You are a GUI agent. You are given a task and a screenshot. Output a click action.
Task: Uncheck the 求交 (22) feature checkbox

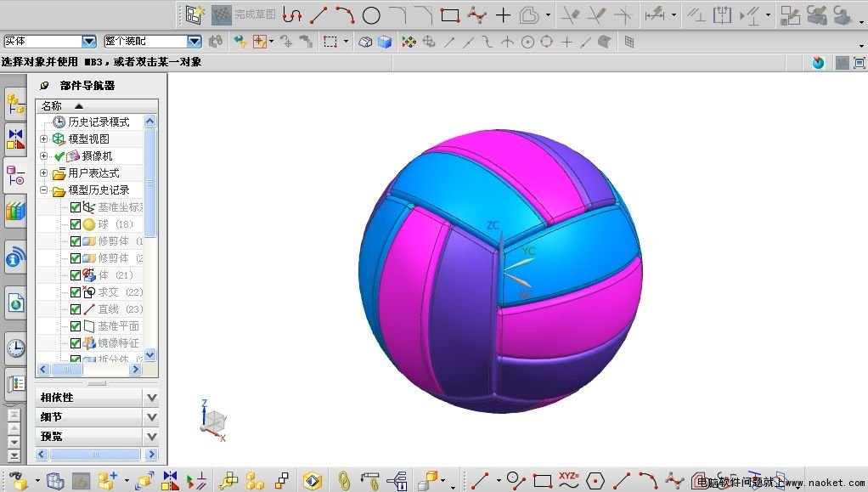coord(76,292)
